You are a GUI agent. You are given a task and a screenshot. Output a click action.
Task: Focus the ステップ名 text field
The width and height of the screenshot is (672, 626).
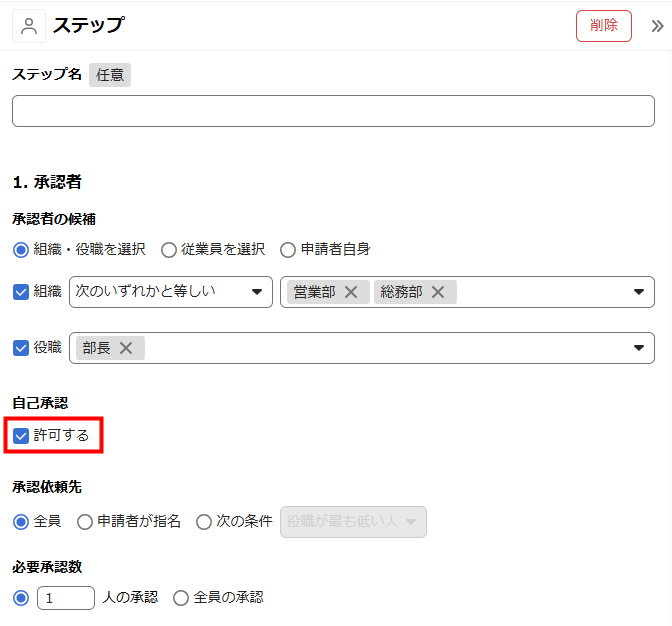point(333,111)
